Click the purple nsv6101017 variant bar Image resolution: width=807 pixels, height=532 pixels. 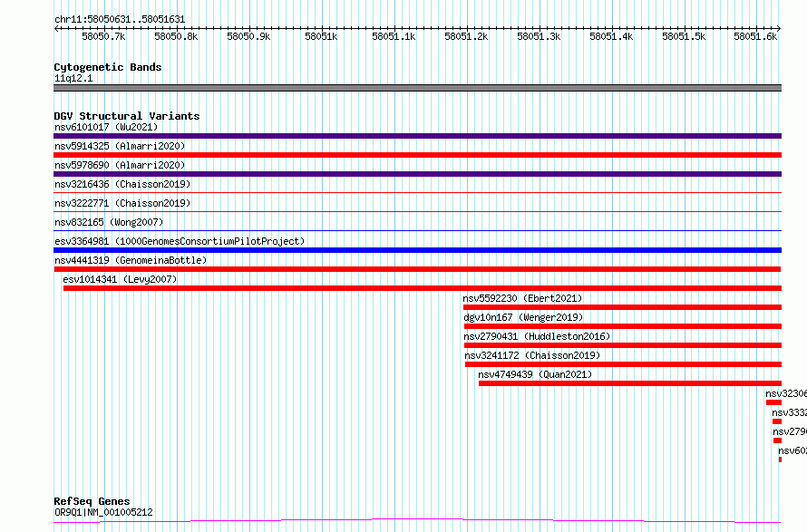click(417, 136)
